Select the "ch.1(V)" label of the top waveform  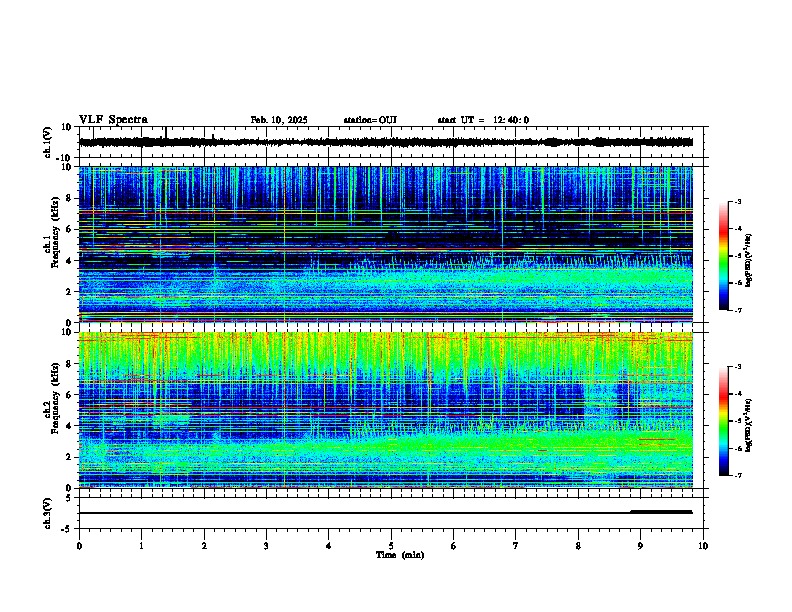coord(48,142)
